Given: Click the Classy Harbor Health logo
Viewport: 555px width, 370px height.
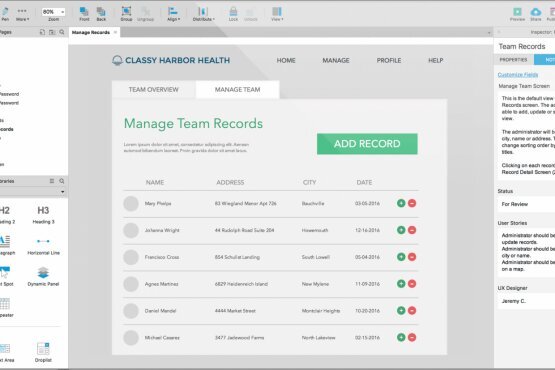Looking at the screenshot, I should coord(171,61).
